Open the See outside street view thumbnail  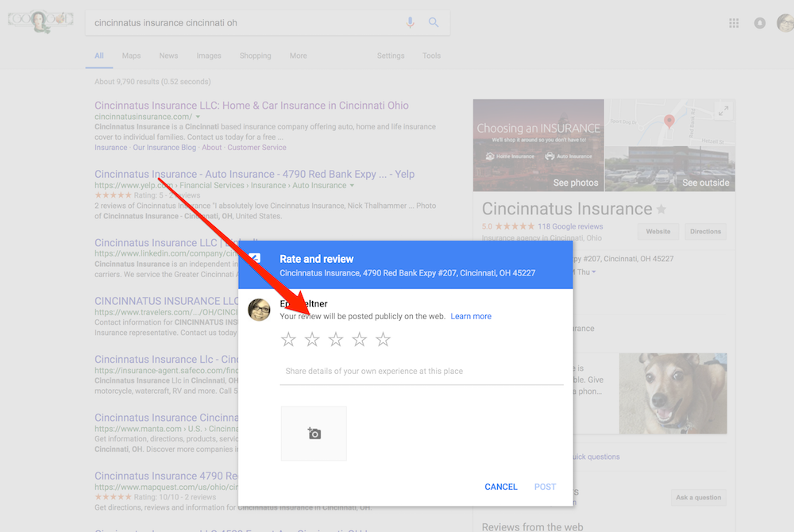coord(670,169)
